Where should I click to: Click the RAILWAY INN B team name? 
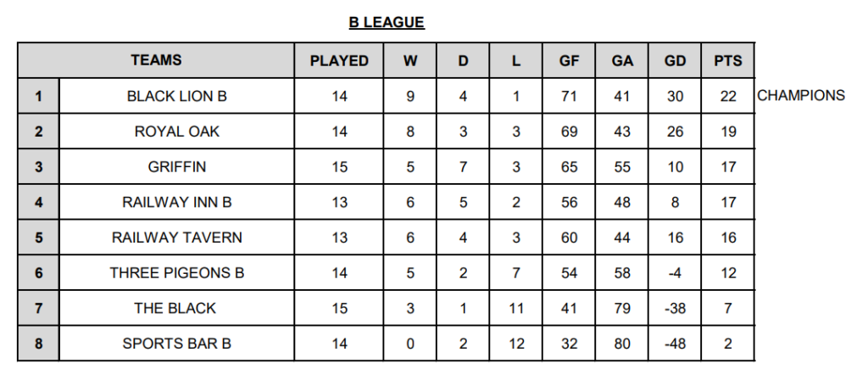click(x=176, y=202)
